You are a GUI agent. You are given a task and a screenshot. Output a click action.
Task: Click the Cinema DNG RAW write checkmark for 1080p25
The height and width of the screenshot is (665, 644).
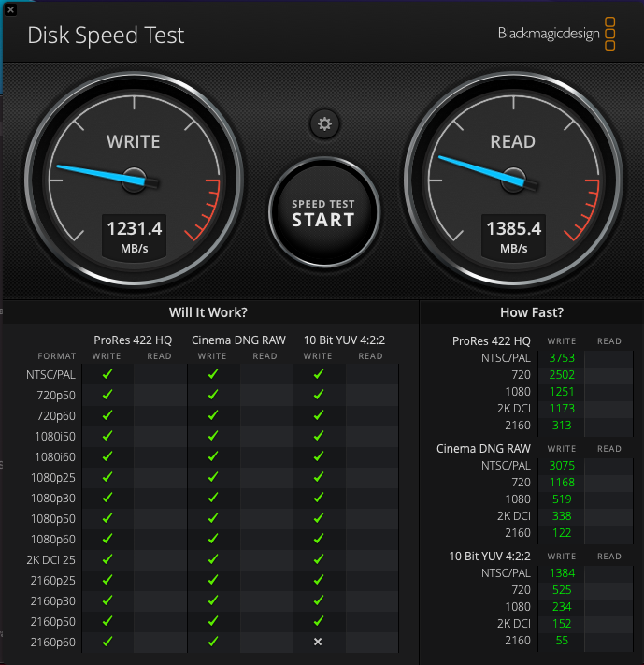pyautogui.click(x=213, y=477)
